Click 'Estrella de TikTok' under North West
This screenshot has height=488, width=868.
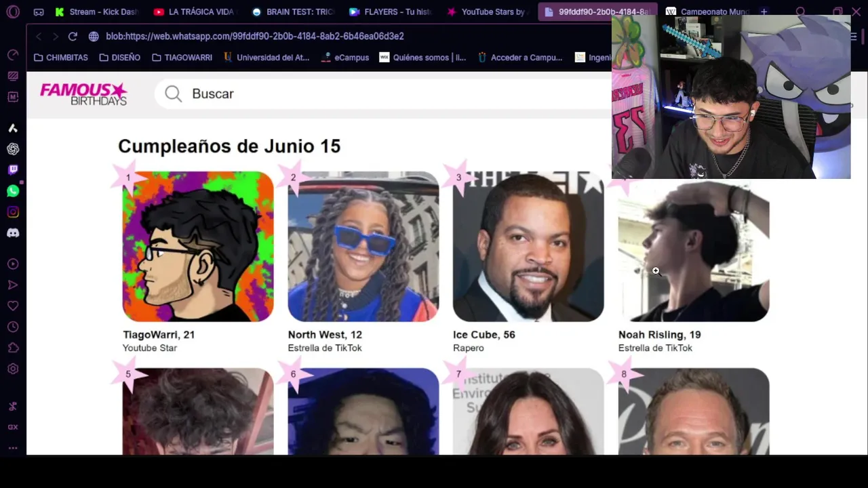(x=325, y=348)
